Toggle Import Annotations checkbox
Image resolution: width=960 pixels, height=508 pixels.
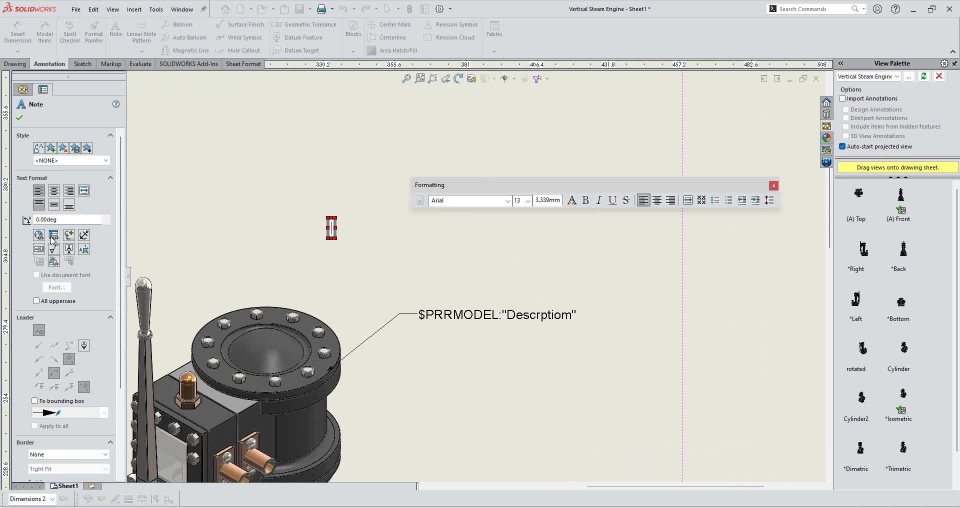[842, 99]
